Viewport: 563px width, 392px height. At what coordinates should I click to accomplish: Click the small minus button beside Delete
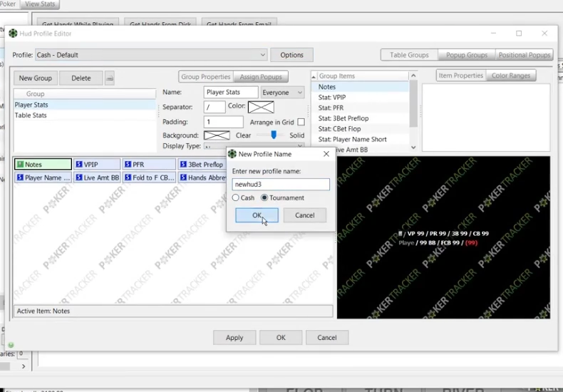(110, 78)
